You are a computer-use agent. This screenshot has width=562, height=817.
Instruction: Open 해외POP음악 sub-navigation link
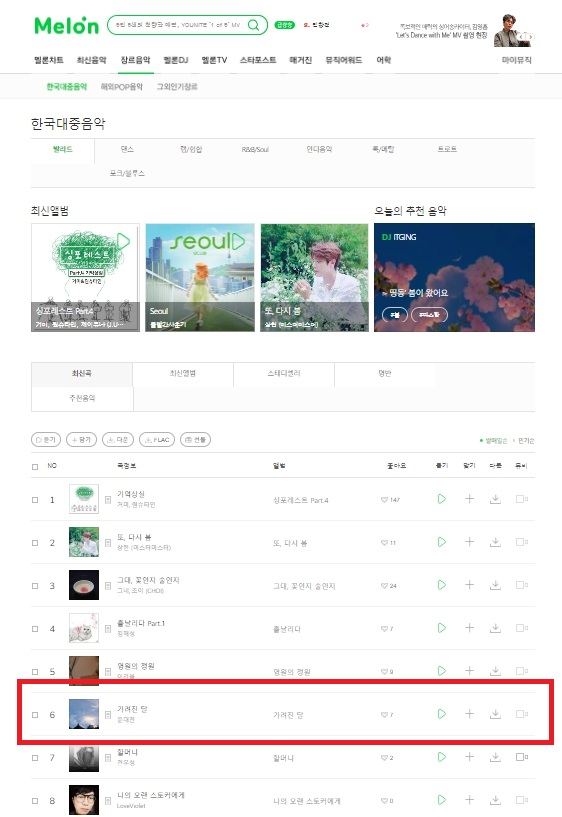pos(121,86)
